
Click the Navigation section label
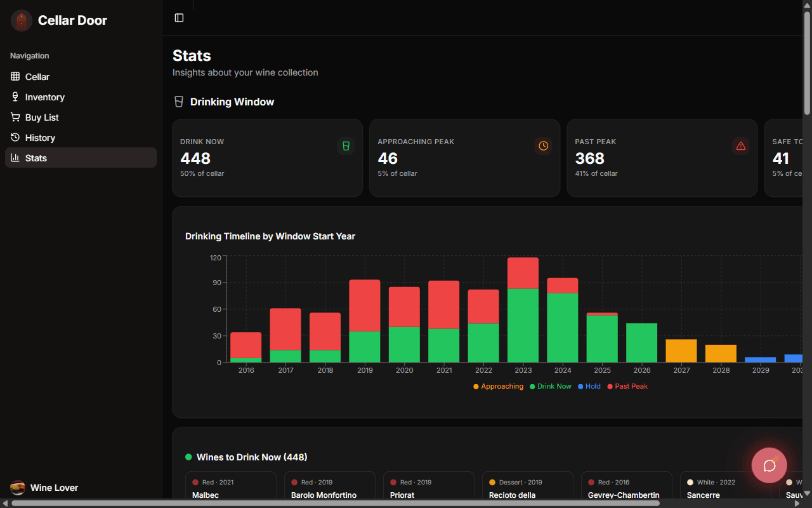pos(30,56)
